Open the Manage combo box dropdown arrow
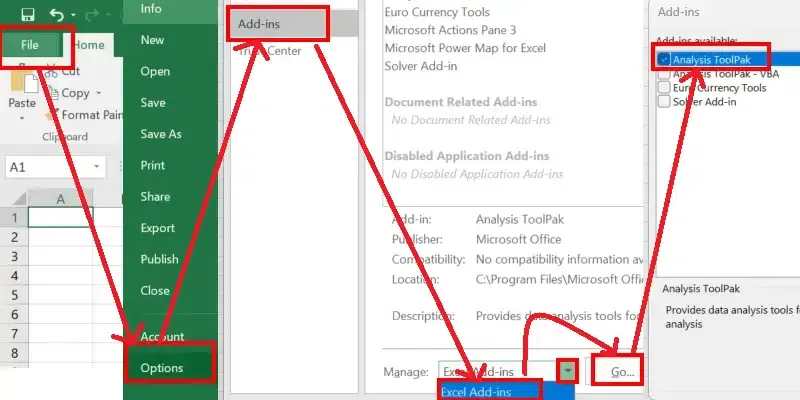The width and height of the screenshot is (800, 400). [x=569, y=371]
